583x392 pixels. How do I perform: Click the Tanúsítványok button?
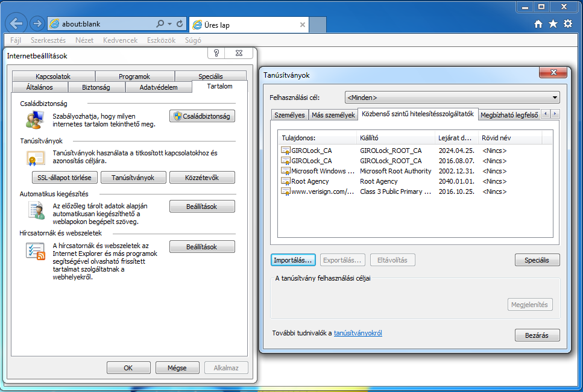pyautogui.click(x=133, y=178)
